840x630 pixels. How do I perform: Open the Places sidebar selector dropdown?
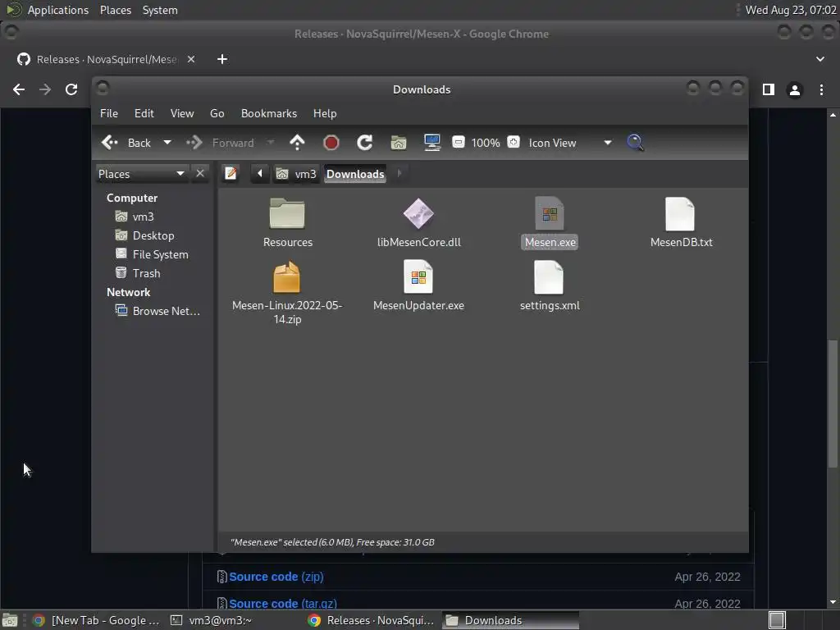pyautogui.click(x=141, y=174)
